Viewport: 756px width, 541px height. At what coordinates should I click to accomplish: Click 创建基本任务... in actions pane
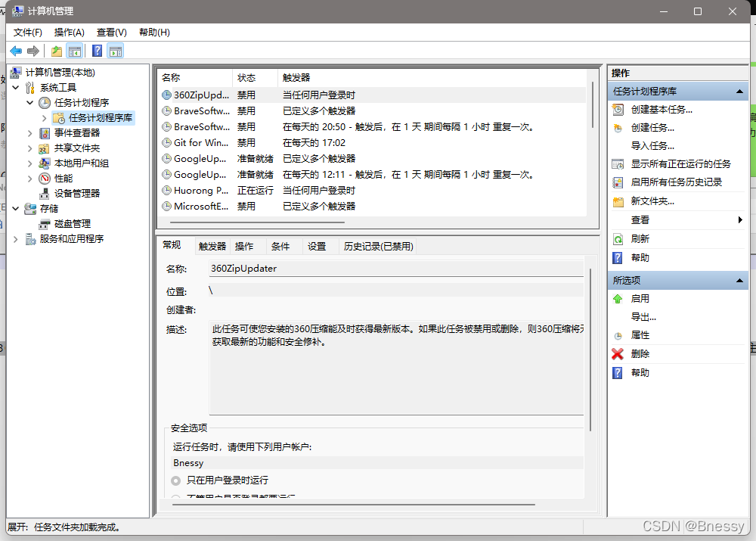point(661,110)
